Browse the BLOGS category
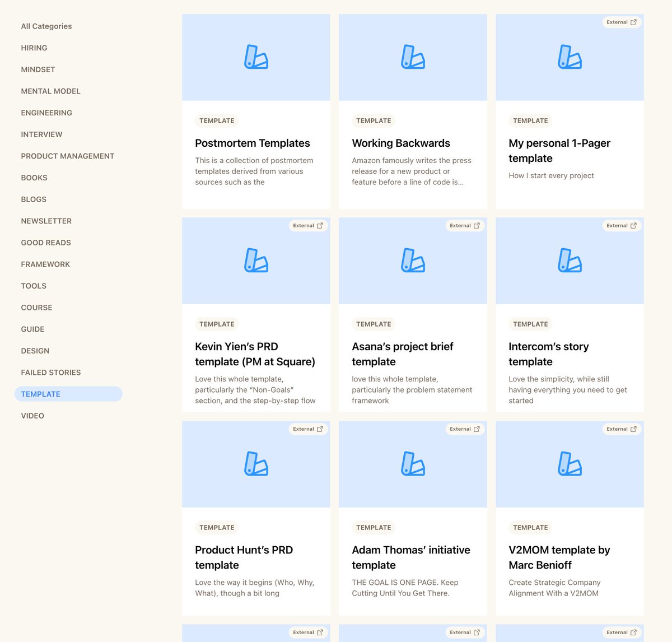 coord(34,199)
